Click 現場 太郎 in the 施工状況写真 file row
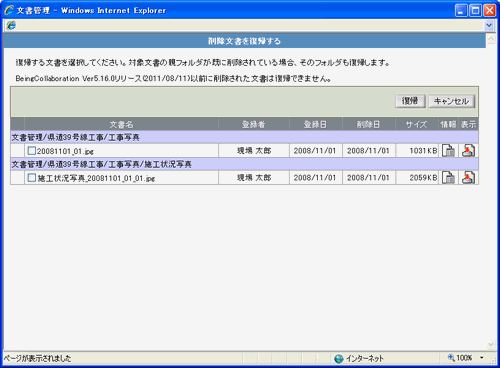Viewport: 500px width, 368px height. (x=254, y=178)
